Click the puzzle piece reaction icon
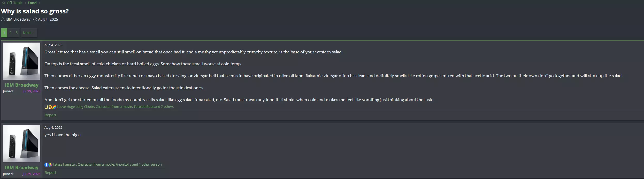 point(50,165)
